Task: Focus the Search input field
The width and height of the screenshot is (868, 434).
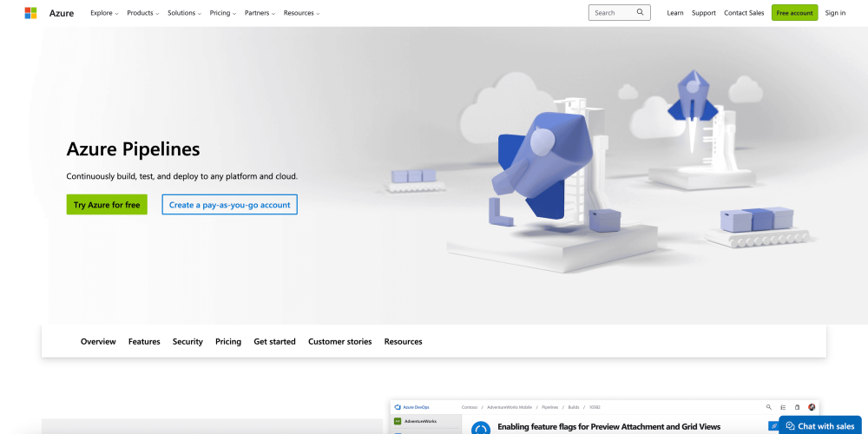Action: (620, 12)
